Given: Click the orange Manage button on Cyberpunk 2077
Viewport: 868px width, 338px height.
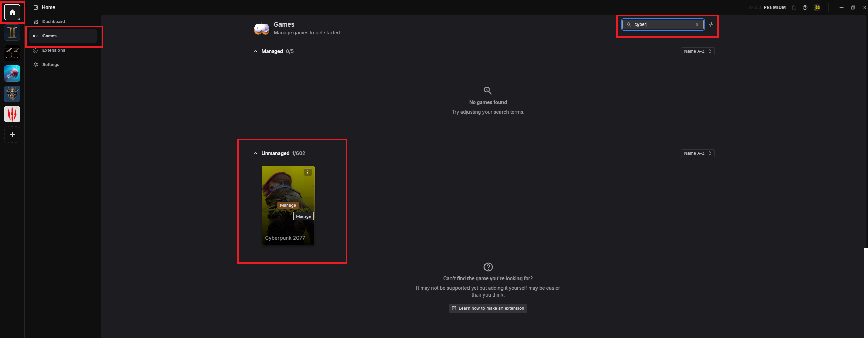Looking at the screenshot, I should (288, 205).
